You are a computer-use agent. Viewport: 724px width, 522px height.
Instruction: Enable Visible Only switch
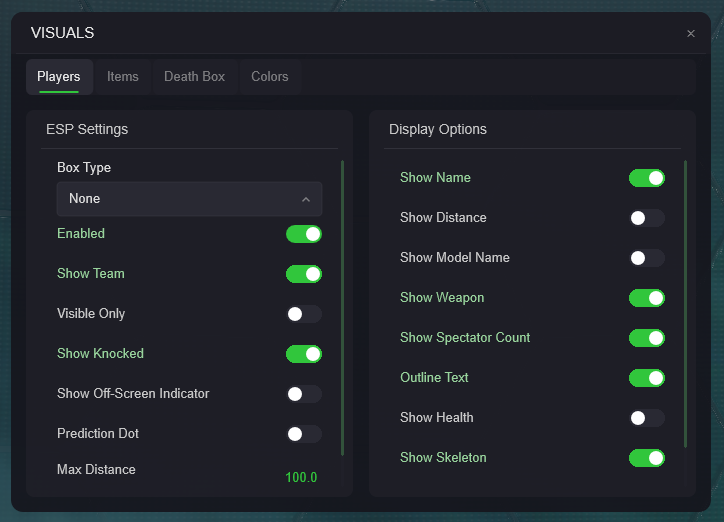pyautogui.click(x=304, y=314)
